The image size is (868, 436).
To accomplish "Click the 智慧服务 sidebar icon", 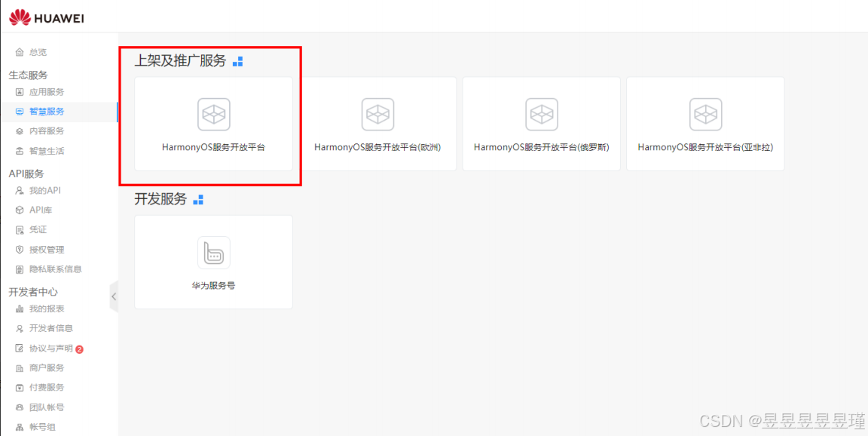I will (20, 112).
